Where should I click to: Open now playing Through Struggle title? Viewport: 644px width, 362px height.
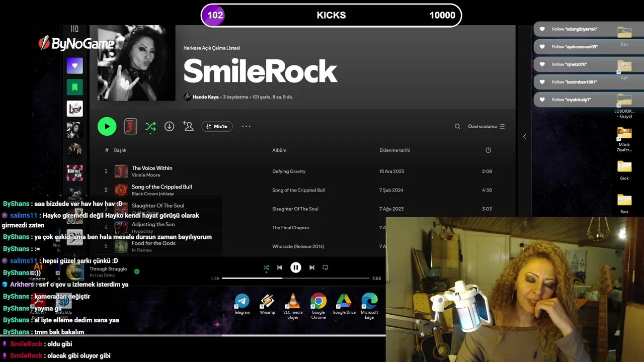click(x=108, y=269)
